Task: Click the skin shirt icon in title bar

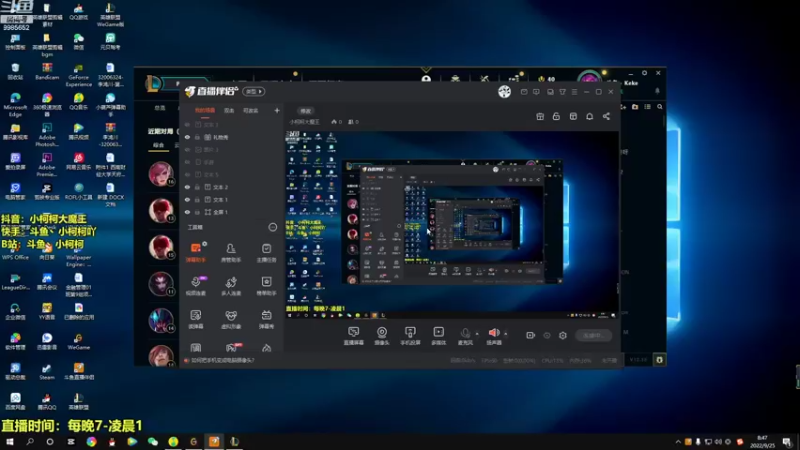Action: click(562, 92)
